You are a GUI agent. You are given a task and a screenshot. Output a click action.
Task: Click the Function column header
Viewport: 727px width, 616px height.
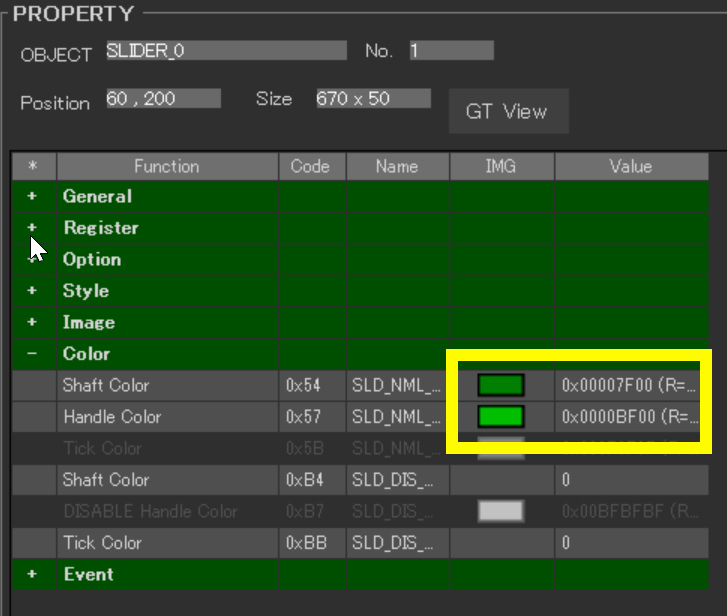pyautogui.click(x=167, y=166)
